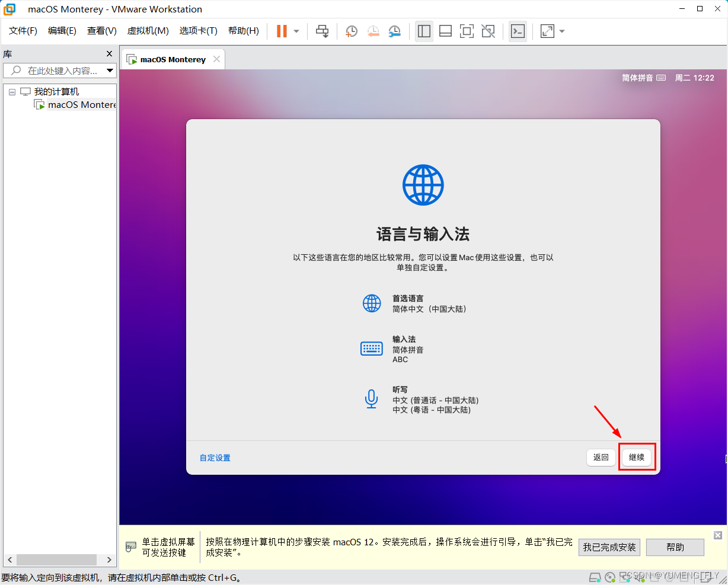Open the 虚拟机(M) menu
The width and height of the screenshot is (728, 585).
pos(148,31)
